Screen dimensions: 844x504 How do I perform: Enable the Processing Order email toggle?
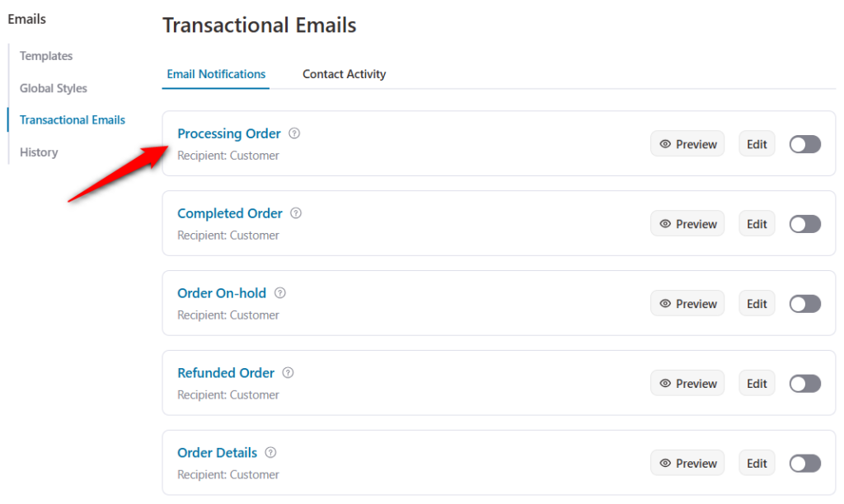point(804,143)
